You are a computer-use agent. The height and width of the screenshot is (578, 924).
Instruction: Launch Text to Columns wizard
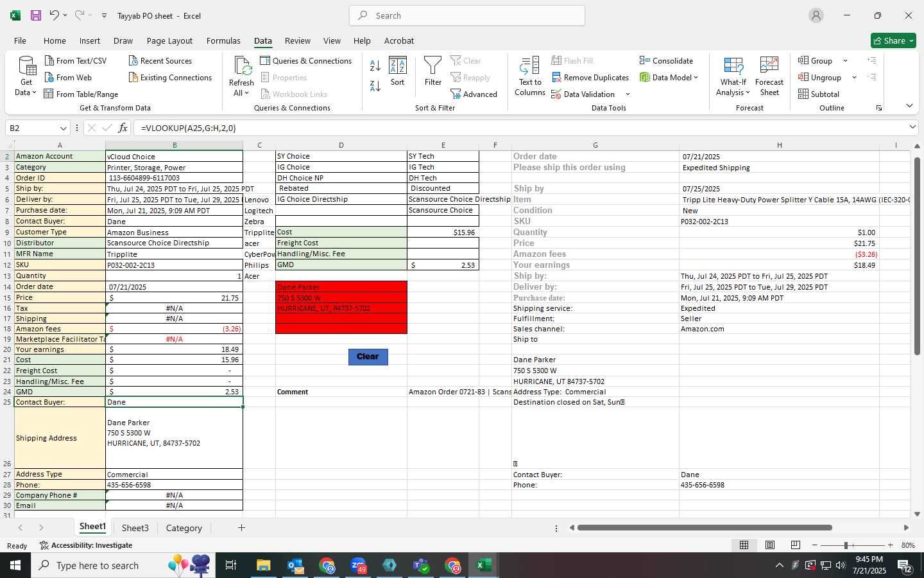[530, 76]
